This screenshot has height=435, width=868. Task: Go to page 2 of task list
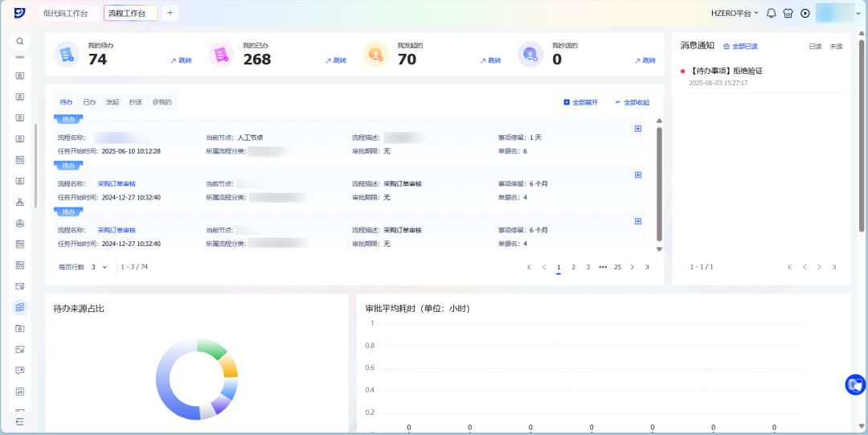click(573, 267)
